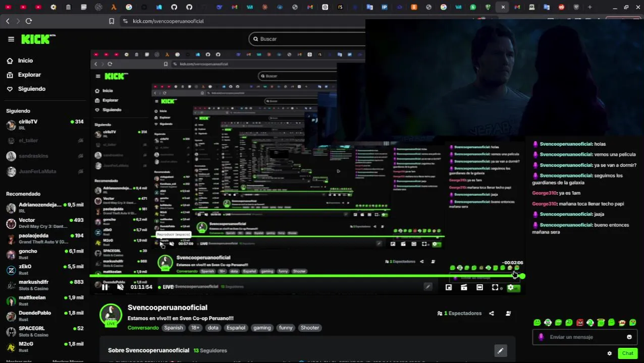Open sandraskins channel in main sidebar
Image resolution: width=644 pixels, height=363 pixels.
(44, 156)
